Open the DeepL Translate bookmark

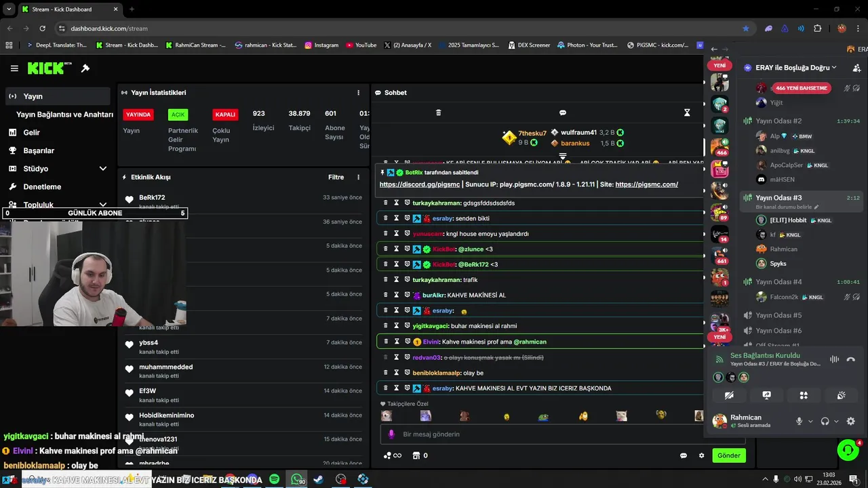(x=56, y=45)
